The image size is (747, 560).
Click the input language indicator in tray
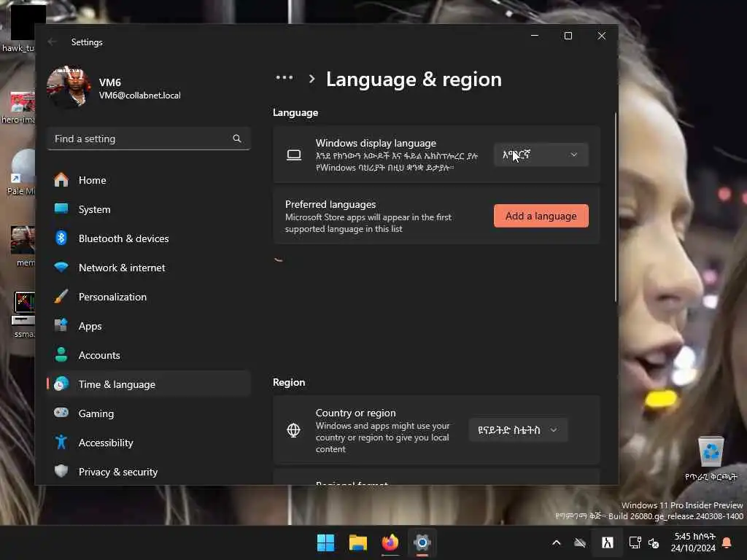pos(607,542)
